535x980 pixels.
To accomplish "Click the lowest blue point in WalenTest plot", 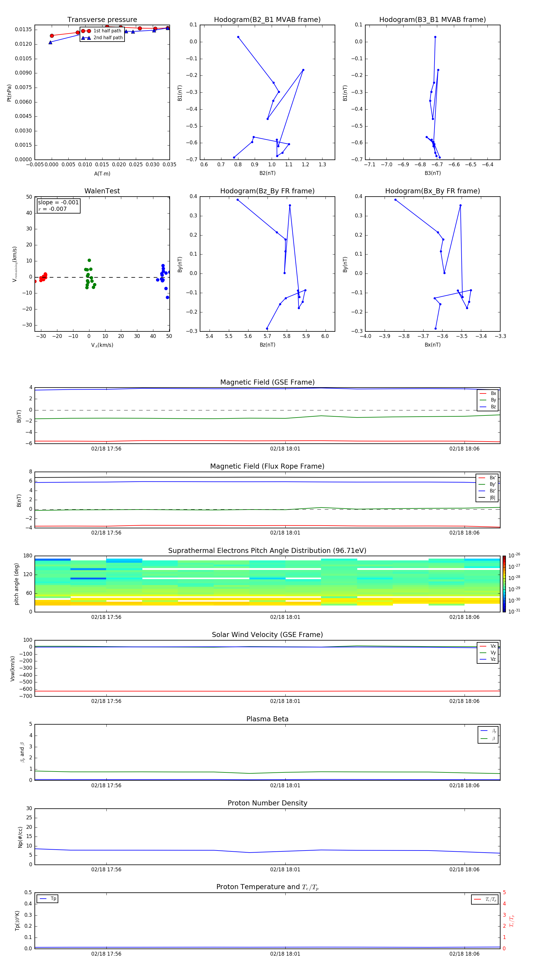I will tap(167, 298).
